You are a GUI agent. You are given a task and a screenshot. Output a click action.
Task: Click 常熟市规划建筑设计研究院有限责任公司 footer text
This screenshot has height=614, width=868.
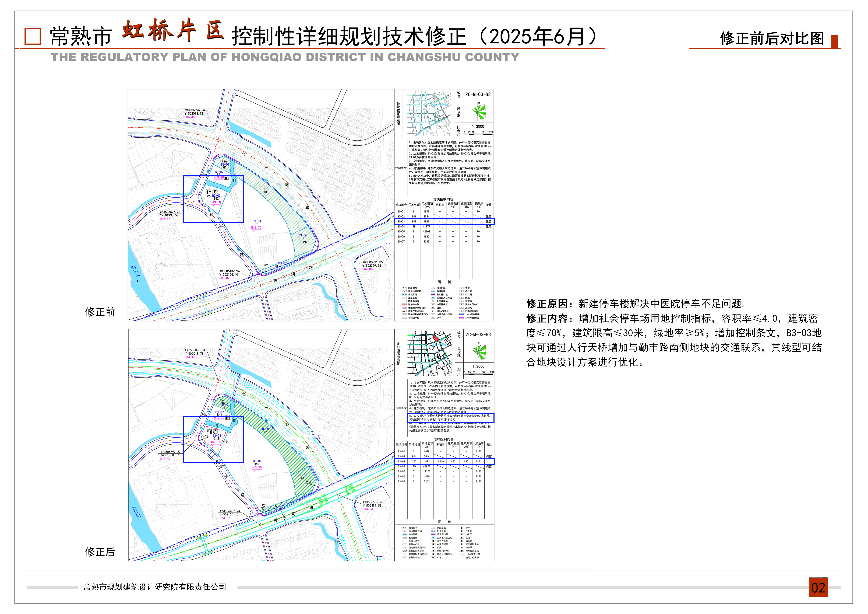pos(155,587)
